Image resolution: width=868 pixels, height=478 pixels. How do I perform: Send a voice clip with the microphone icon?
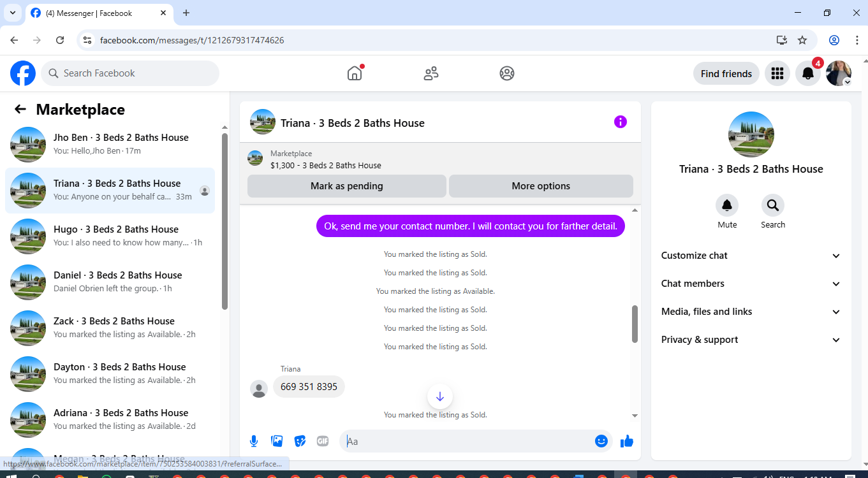[x=254, y=441]
